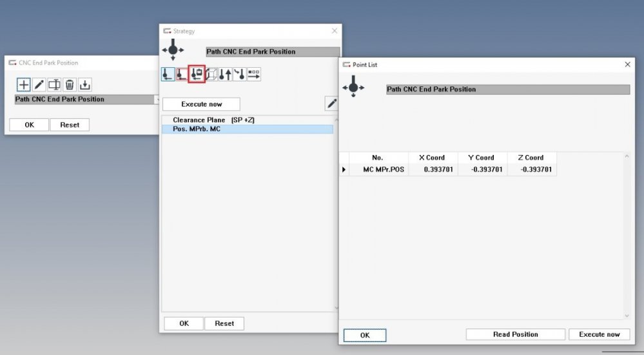Click the trash delete icon in CNC End Park Position

[x=70, y=85]
